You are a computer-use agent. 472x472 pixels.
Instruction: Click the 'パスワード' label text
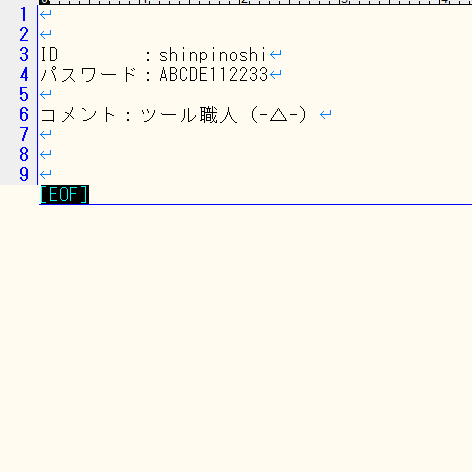click(89, 75)
